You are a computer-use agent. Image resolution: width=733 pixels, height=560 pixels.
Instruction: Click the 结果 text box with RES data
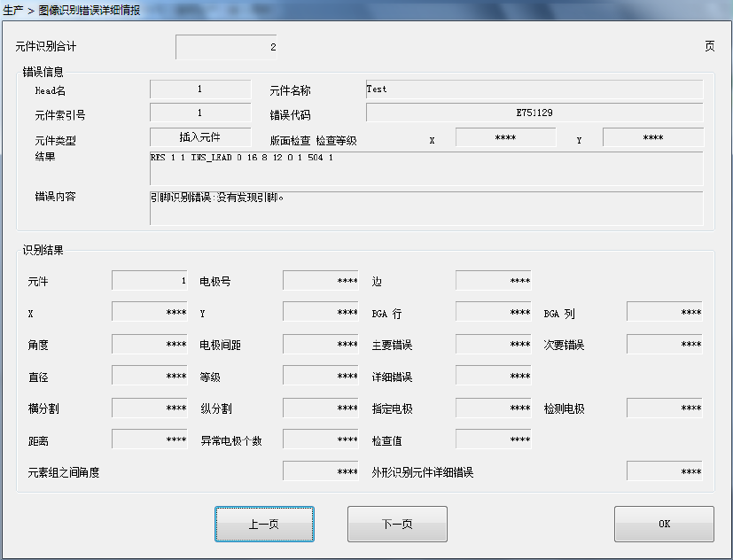[x=426, y=168]
